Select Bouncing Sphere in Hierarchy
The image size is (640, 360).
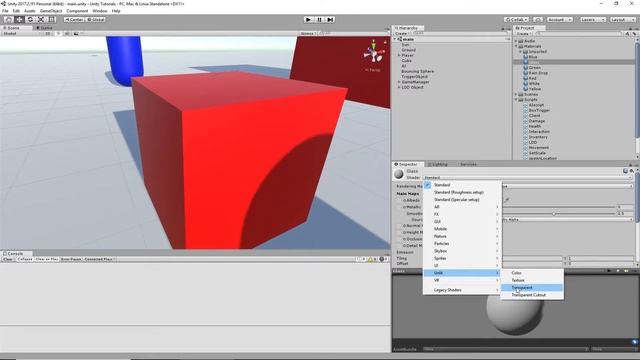tap(417, 71)
